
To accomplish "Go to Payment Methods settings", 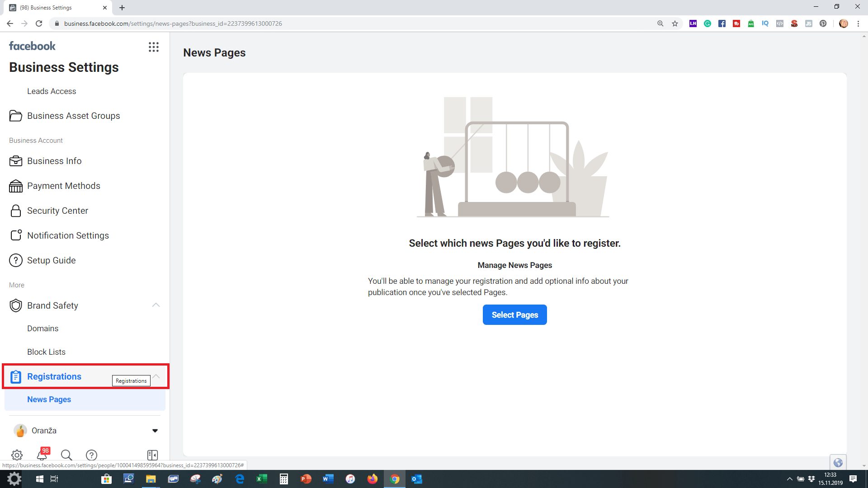I will pos(63,186).
